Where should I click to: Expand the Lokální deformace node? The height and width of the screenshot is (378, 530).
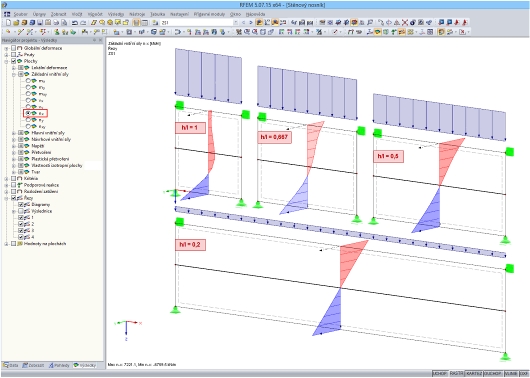click(14, 68)
